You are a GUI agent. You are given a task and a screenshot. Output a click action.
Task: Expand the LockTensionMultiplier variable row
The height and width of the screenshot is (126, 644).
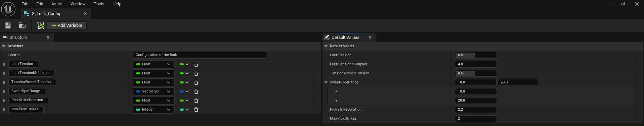4,73
